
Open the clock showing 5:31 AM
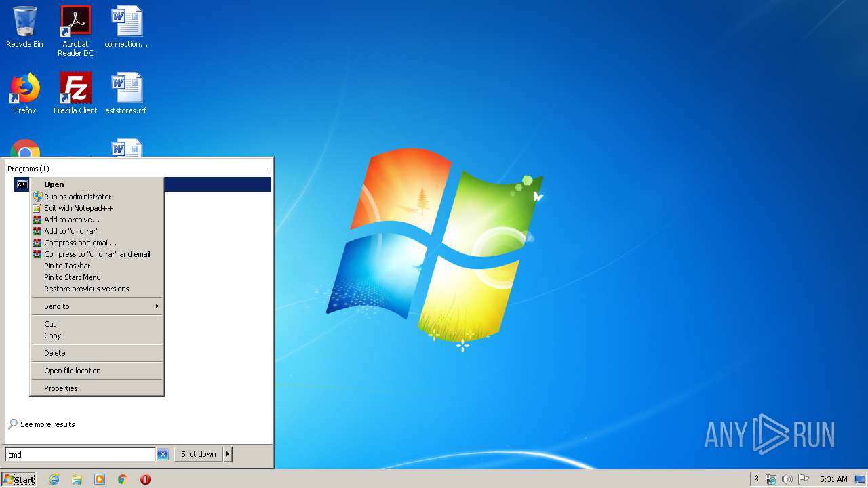[833, 479]
